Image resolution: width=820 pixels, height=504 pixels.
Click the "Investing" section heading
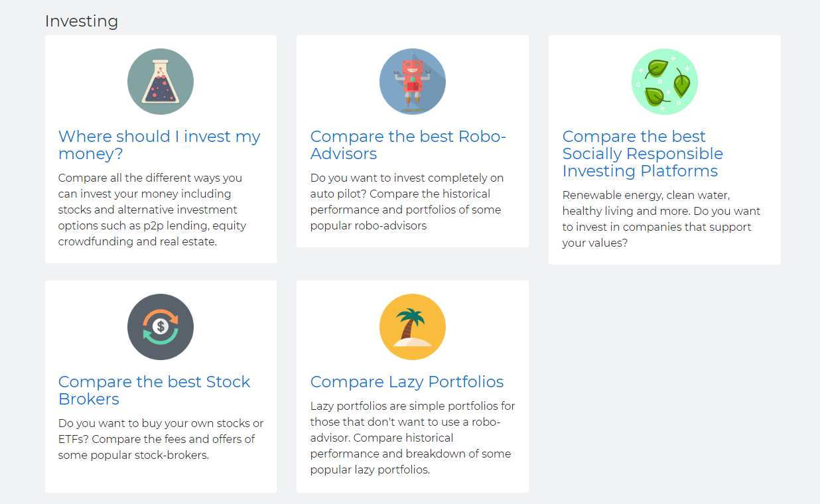[x=82, y=21]
